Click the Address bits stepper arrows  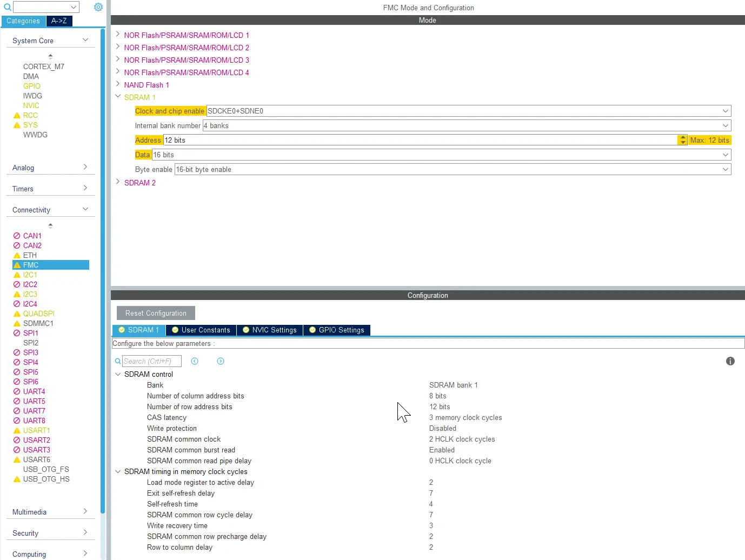click(682, 140)
